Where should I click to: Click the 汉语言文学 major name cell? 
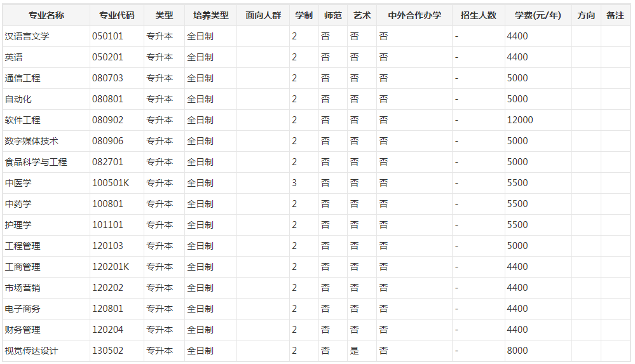pos(27,36)
